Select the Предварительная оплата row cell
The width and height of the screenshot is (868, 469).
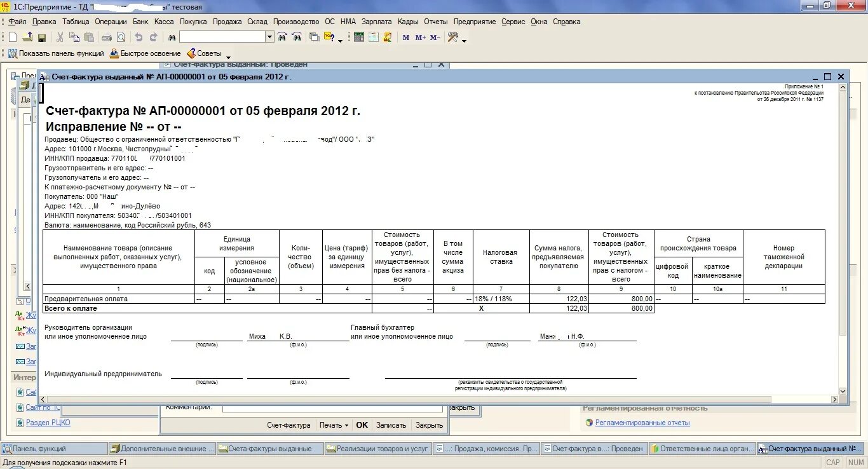(x=119, y=299)
